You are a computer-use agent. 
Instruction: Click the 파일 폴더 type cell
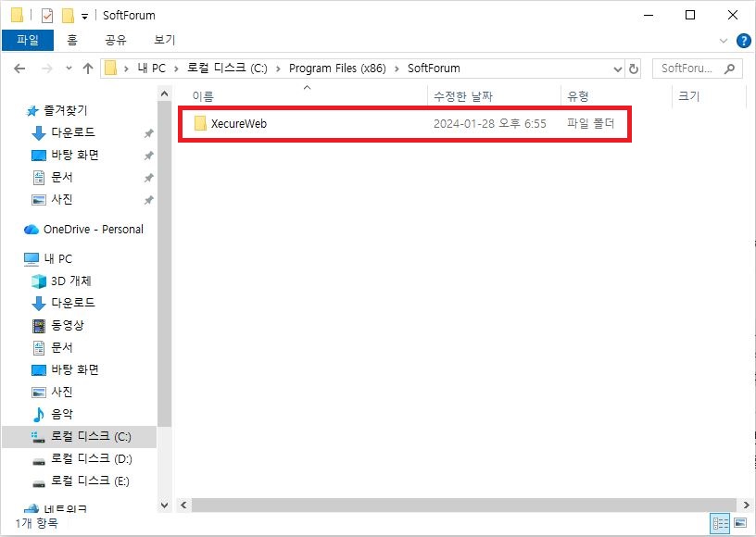click(x=590, y=124)
